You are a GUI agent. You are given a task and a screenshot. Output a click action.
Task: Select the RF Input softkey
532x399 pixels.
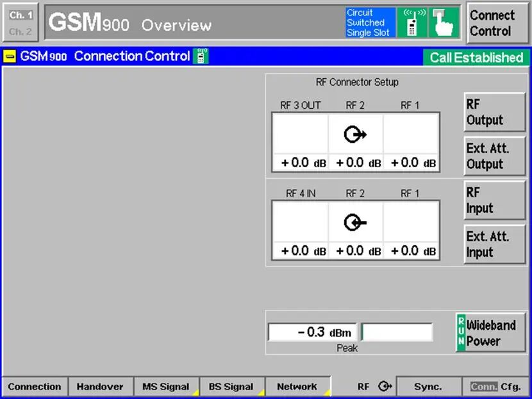(494, 200)
